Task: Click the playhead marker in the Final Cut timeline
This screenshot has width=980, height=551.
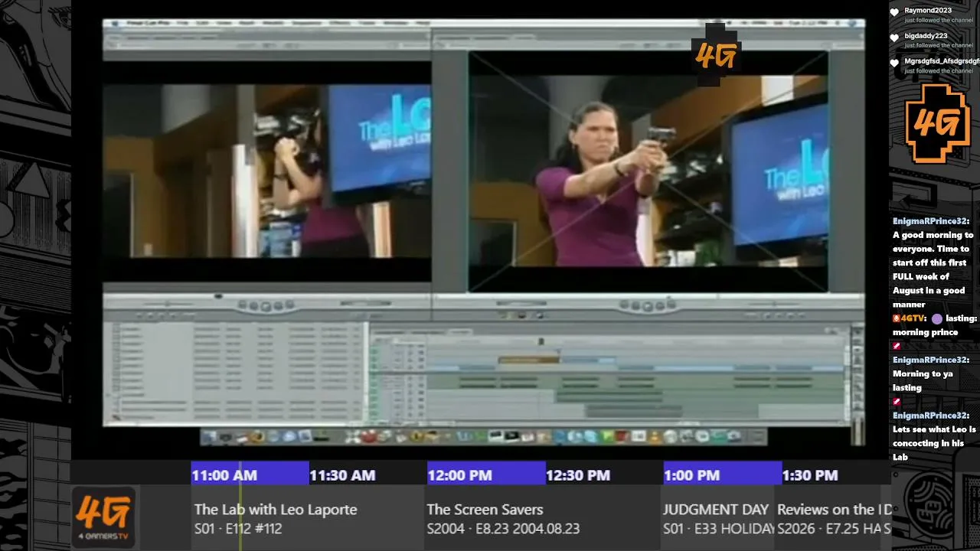Action: point(541,341)
